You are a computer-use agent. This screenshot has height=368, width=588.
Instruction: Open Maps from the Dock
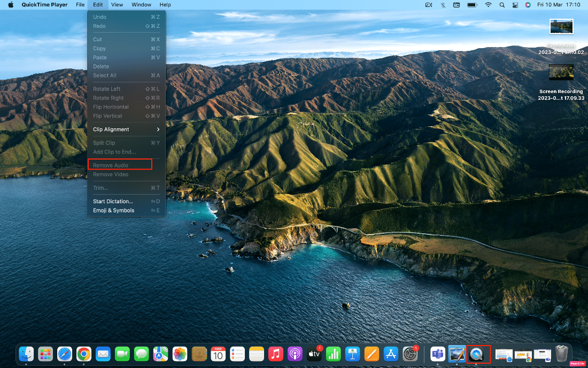click(160, 354)
